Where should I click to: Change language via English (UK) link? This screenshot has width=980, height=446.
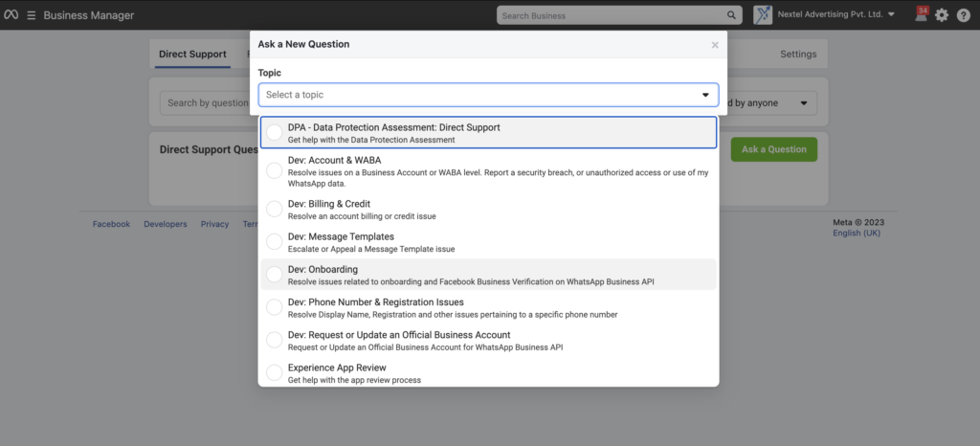pyautogui.click(x=857, y=233)
